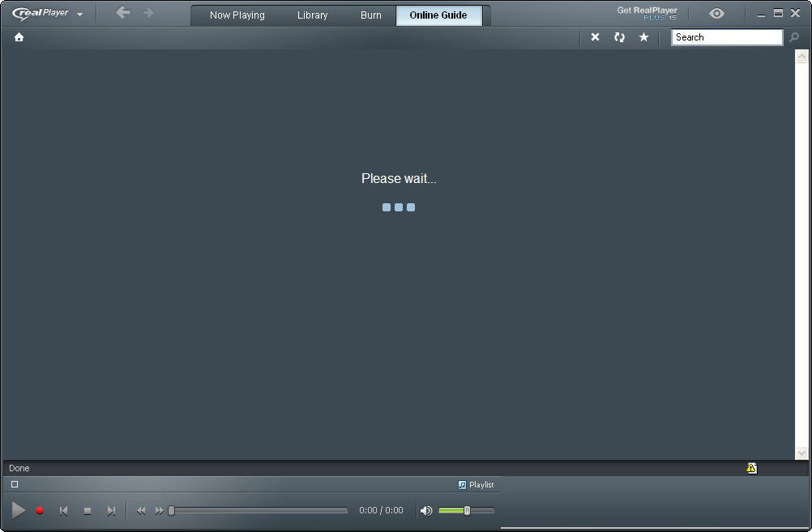Click the yellow warning status icon
812x532 pixels.
click(x=752, y=468)
